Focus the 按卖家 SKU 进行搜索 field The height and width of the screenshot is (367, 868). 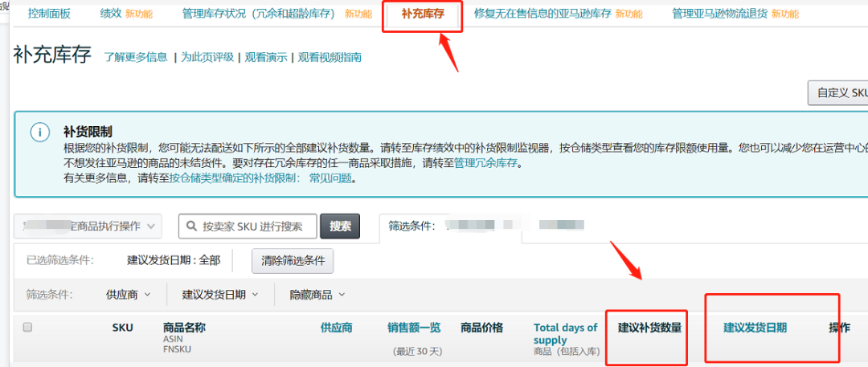tap(248, 226)
